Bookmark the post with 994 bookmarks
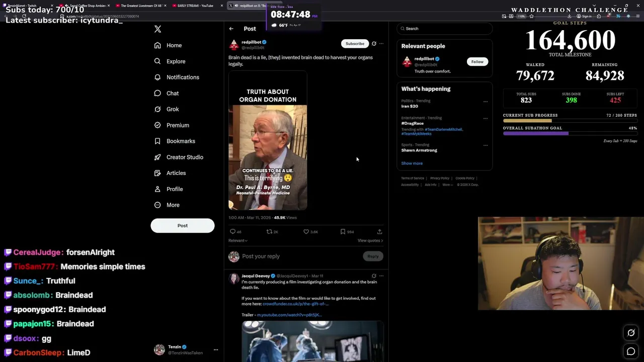Screen dimensions: 644x362 [343, 232]
